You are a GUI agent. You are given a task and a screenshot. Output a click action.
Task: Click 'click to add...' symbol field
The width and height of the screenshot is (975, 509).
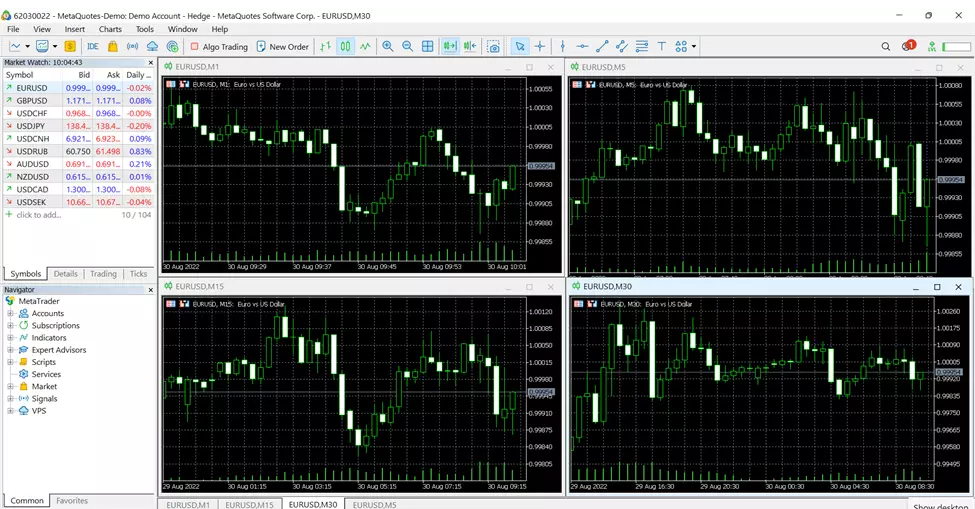(x=38, y=215)
